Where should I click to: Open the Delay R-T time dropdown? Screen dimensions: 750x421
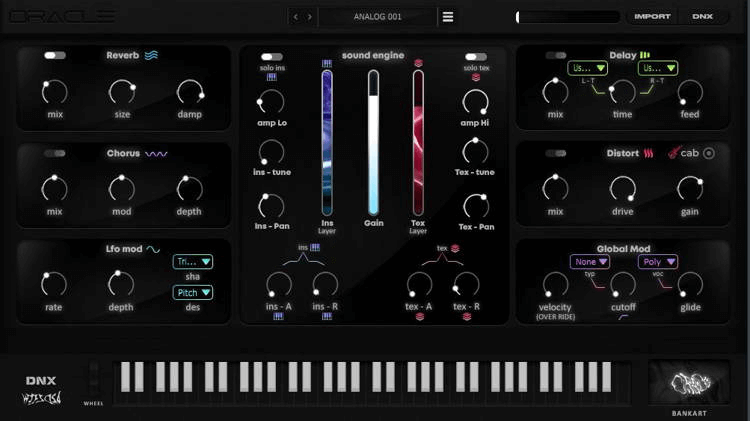coord(658,68)
